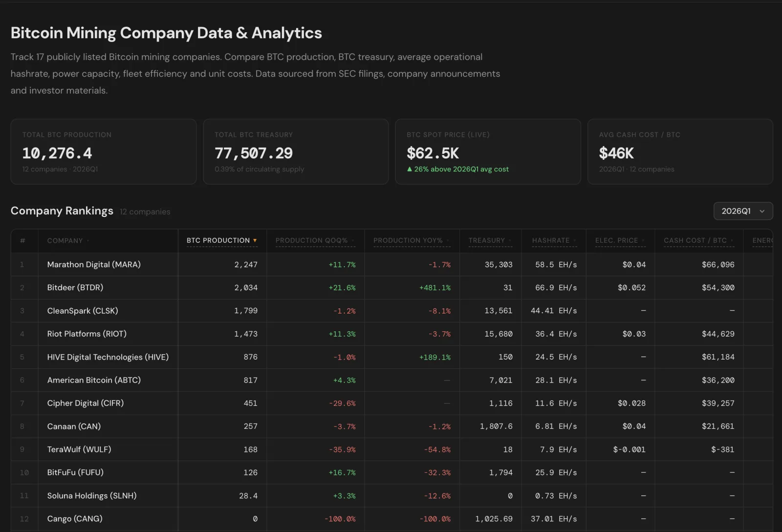Select TeraWulf's electricity price $-0.001
782x532 pixels.
click(x=630, y=449)
